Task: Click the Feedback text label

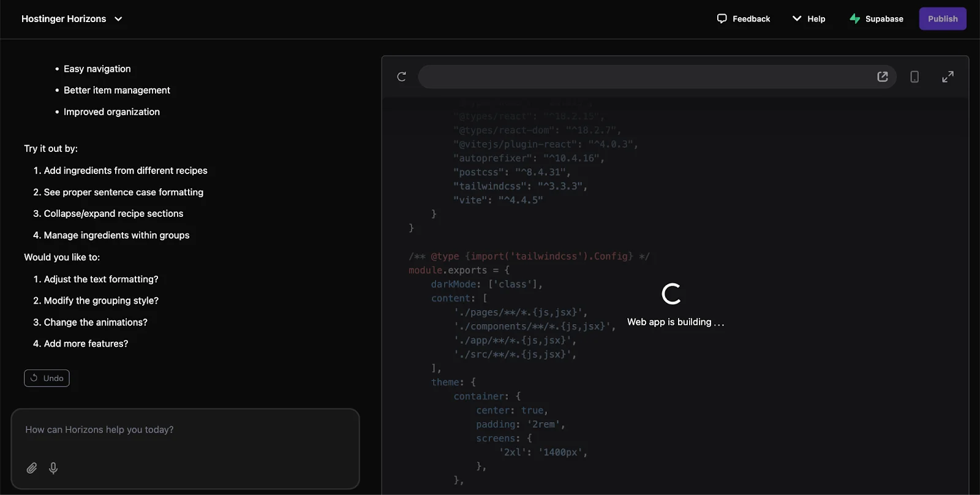Action: point(751,19)
